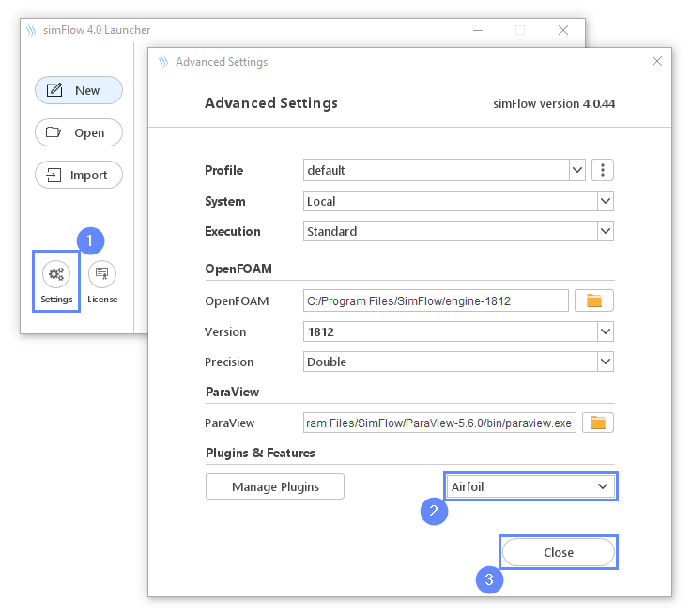The image size is (691, 616).
Task: Open the Manage Plugins dialog
Action: [x=275, y=486]
